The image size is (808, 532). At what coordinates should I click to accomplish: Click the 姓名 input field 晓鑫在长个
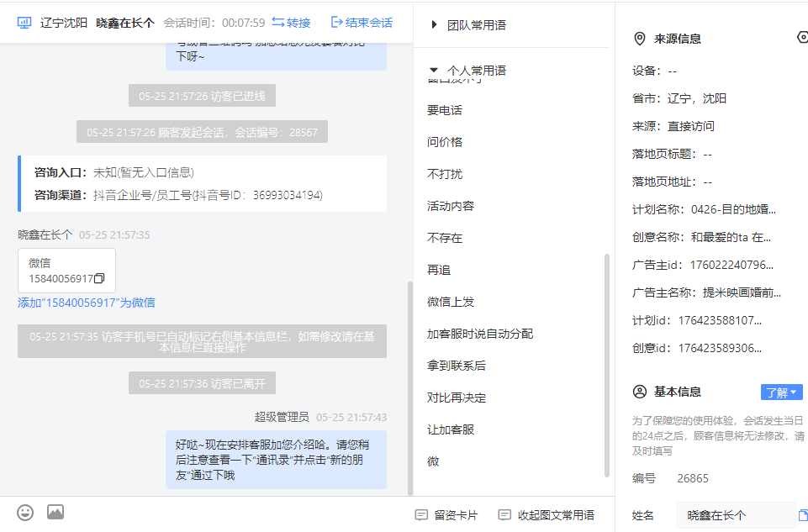[x=737, y=515]
